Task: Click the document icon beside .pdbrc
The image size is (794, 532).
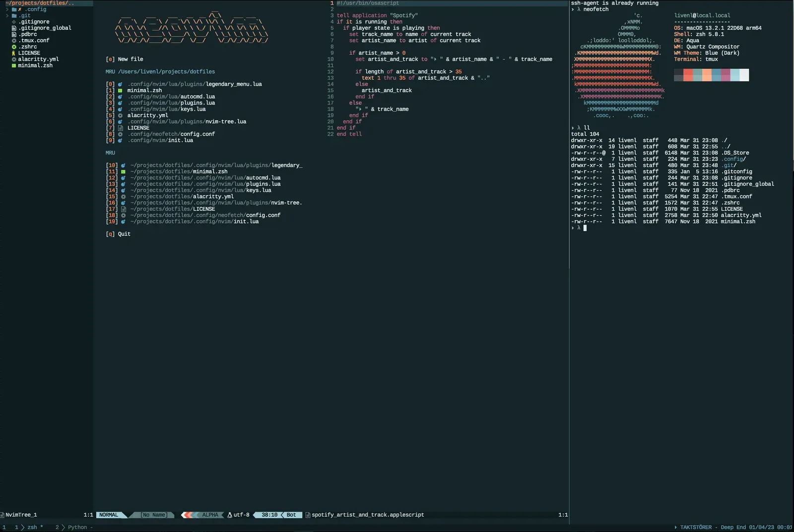Action: (x=14, y=35)
